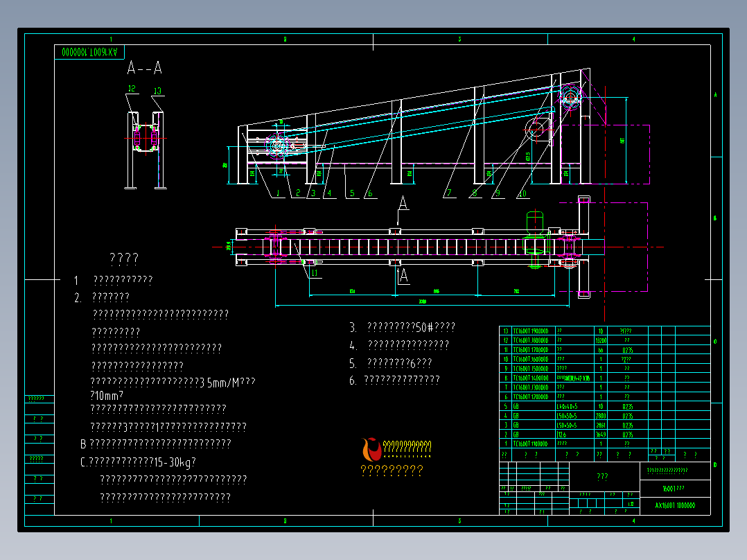Click zone letter D on the right border
This screenshot has width=747, height=560.
[715, 464]
